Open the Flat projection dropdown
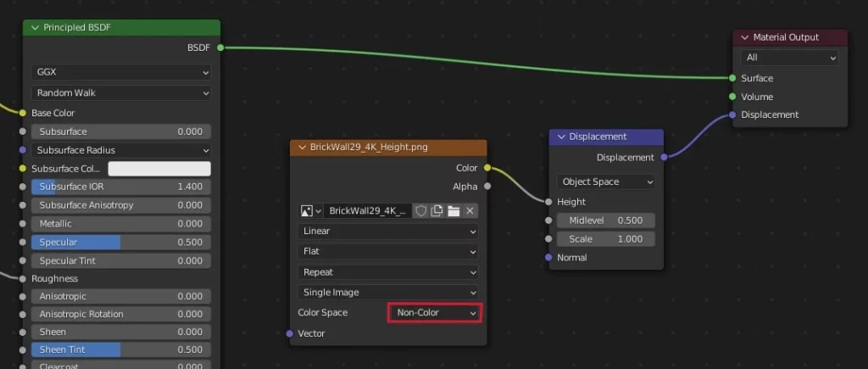The height and width of the screenshot is (369, 868). (388, 252)
